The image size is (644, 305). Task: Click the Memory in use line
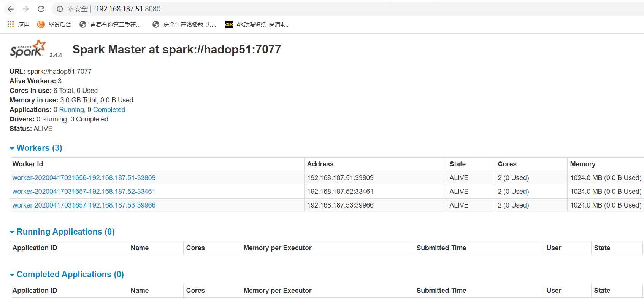[71, 100]
